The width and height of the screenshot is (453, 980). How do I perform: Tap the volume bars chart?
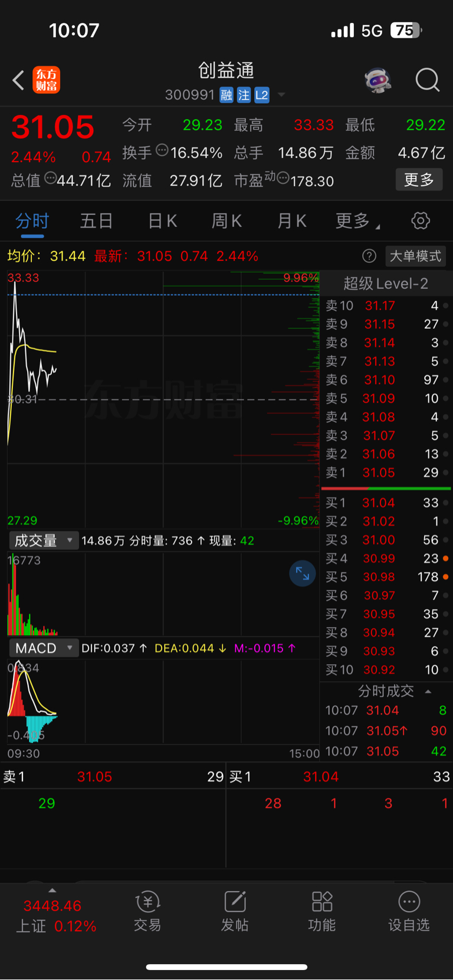click(163, 594)
